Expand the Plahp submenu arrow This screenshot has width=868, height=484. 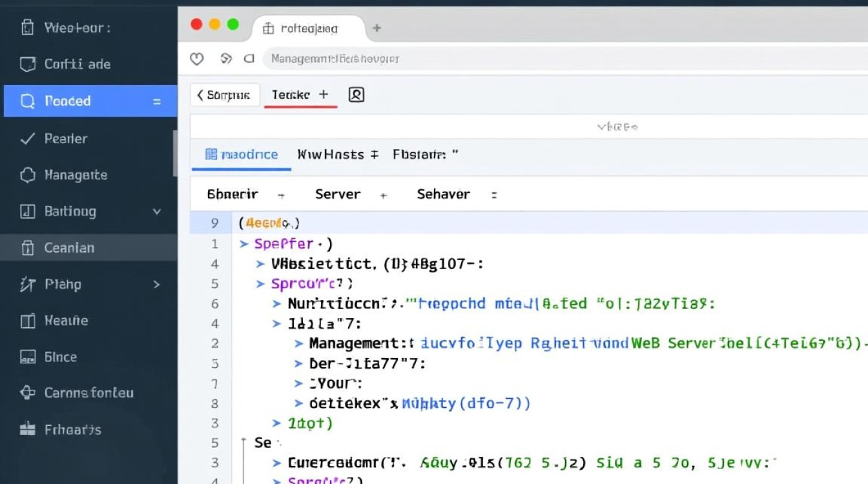[156, 284]
